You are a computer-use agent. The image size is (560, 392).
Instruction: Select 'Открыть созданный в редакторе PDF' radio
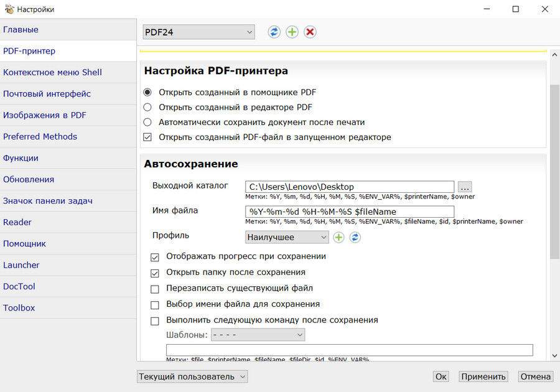click(x=147, y=107)
